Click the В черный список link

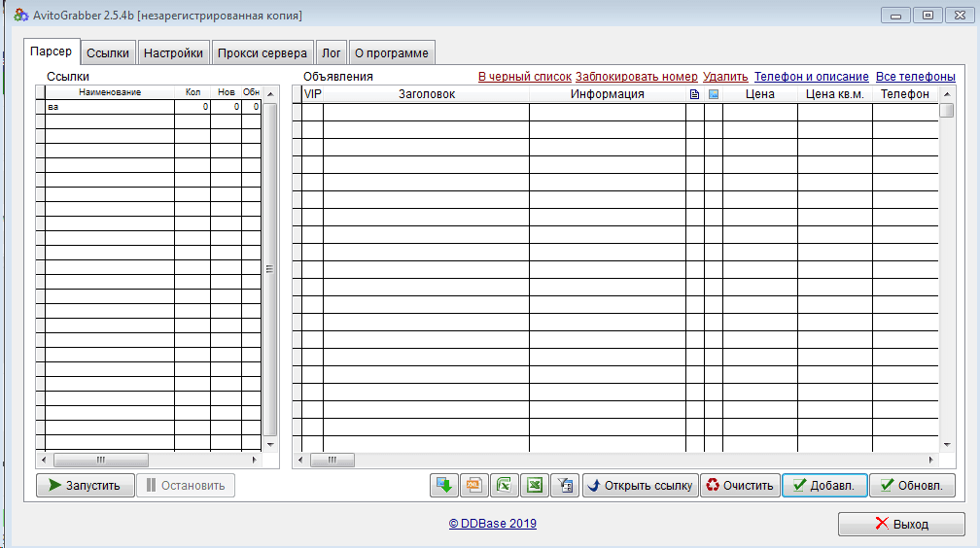[x=524, y=76]
